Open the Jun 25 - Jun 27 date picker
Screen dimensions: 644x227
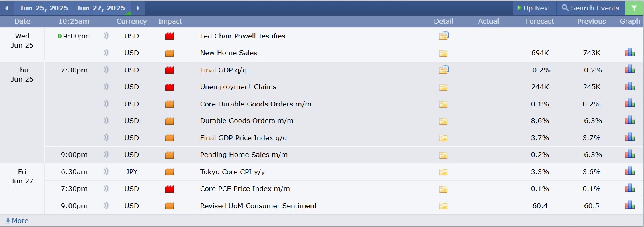pyautogui.click(x=72, y=8)
